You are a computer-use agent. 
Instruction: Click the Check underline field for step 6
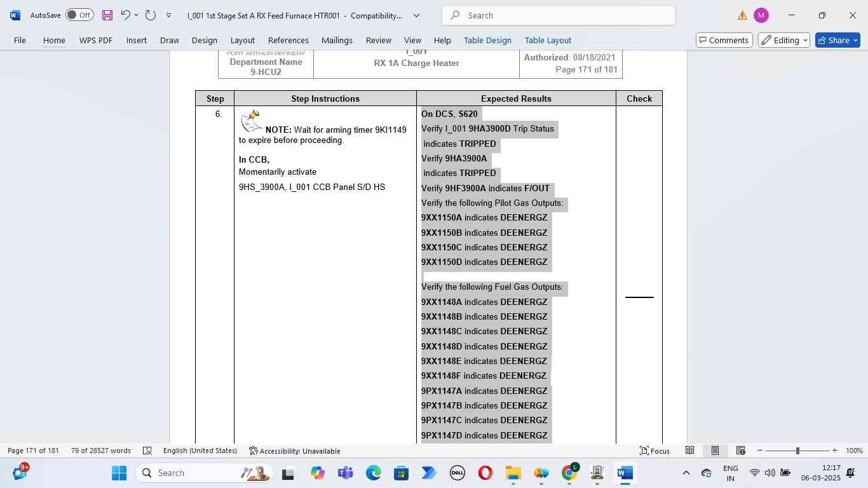tap(639, 297)
